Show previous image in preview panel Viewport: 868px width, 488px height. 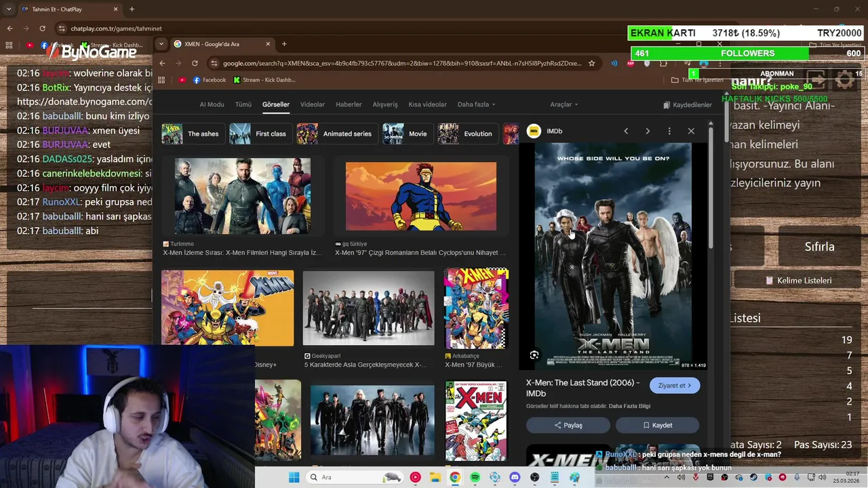coord(626,131)
